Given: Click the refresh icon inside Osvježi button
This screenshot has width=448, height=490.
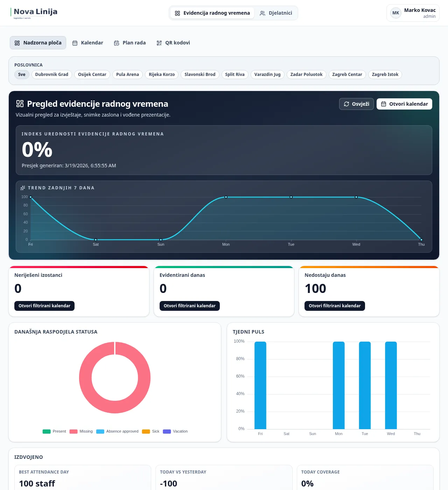Looking at the screenshot, I should [x=346, y=104].
